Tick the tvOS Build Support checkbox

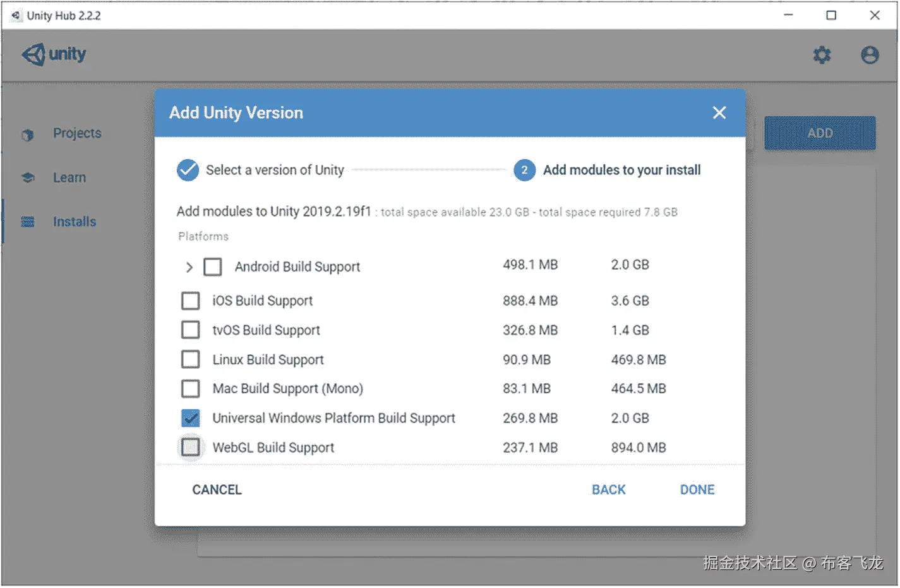click(x=190, y=330)
